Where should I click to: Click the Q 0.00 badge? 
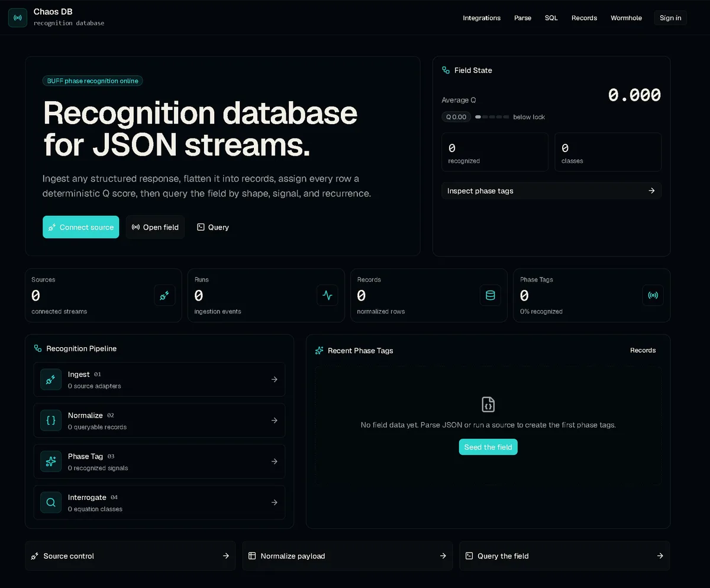pos(456,117)
